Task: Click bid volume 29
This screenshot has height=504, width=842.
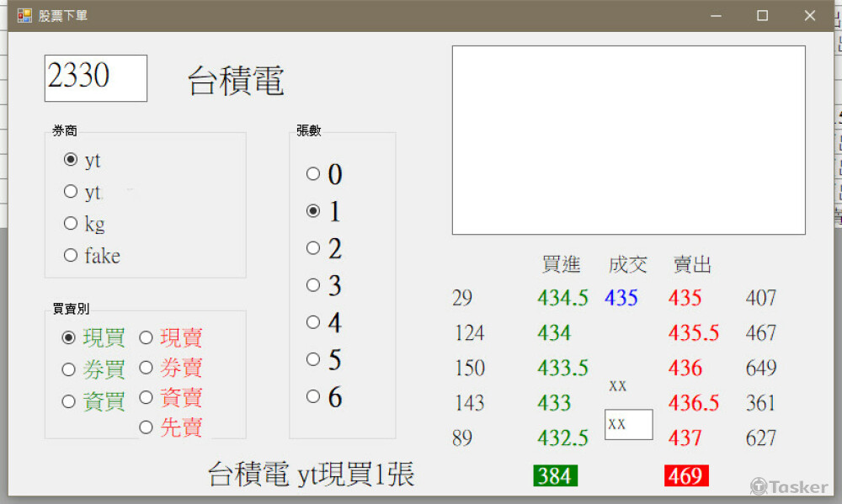Action: (461, 298)
